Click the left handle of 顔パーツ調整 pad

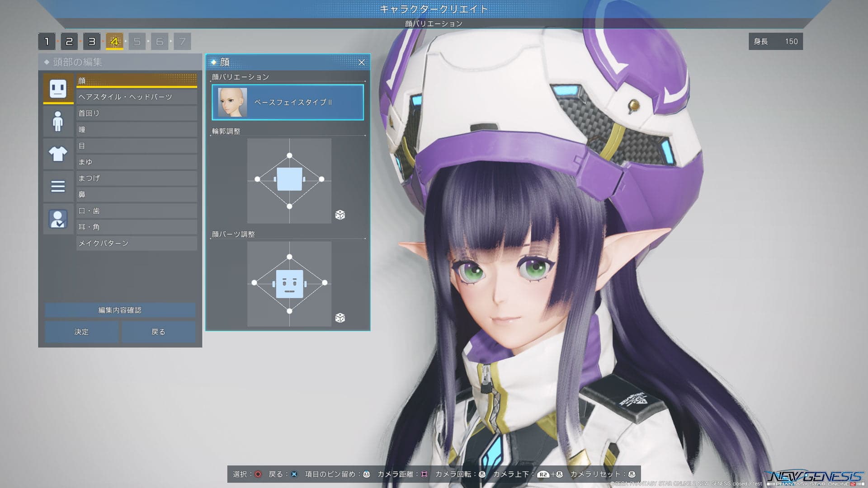tap(254, 282)
